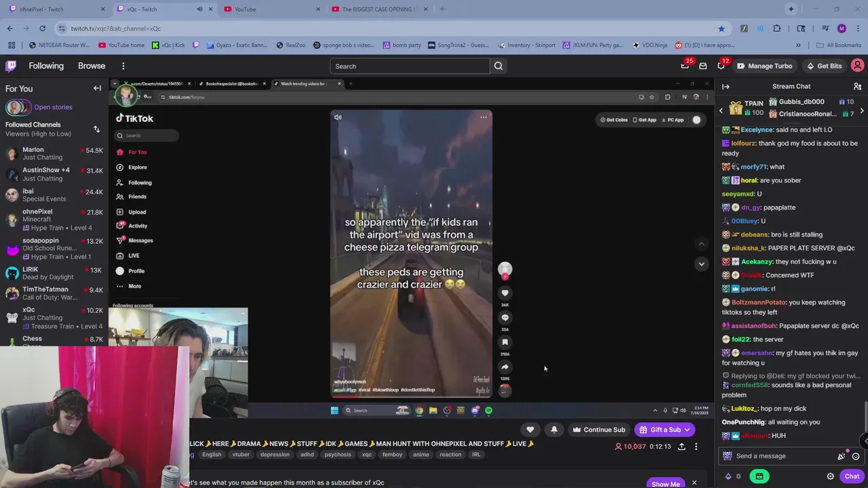Open the three-dot more menu beside Browse
The image size is (868, 488).
pos(123,66)
